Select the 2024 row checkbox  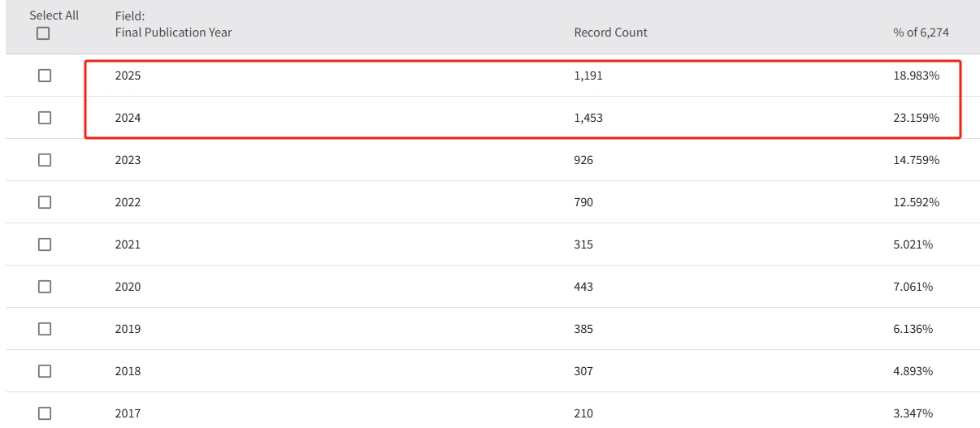[x=45, y=118]
